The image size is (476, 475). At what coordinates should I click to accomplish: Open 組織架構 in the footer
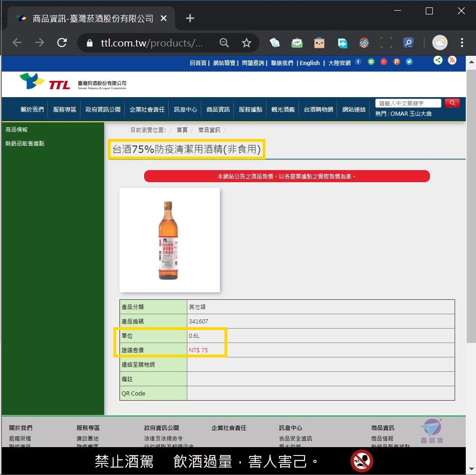(20, 438)
